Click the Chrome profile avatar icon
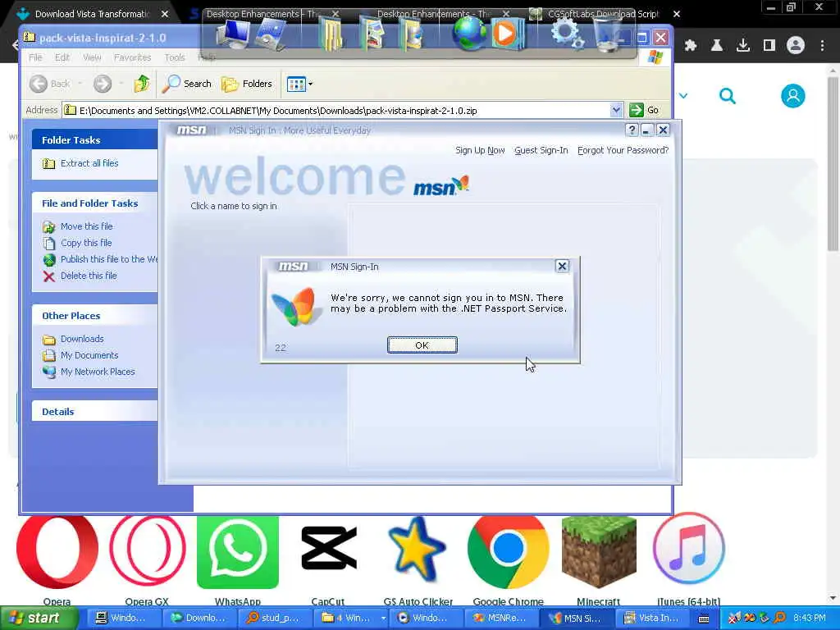Viewport: 840px width, 630px height. tap(796, 46)
